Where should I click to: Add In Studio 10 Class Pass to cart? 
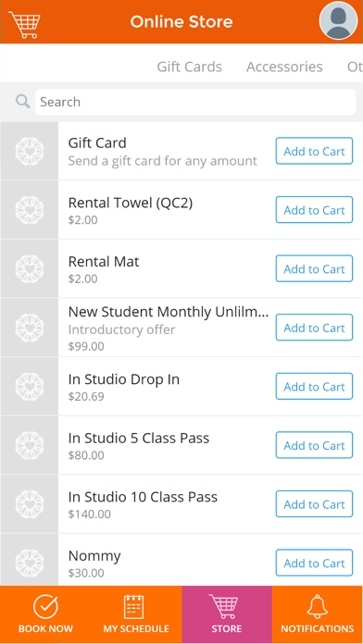click(314, 504)
